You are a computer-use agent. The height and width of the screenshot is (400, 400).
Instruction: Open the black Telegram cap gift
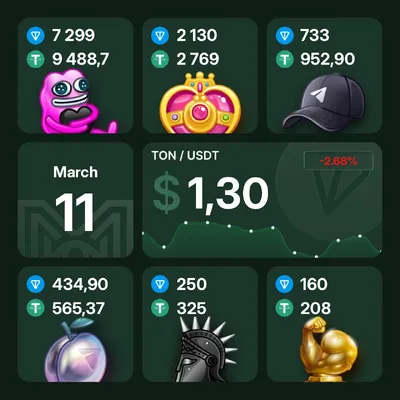(324, 101)
